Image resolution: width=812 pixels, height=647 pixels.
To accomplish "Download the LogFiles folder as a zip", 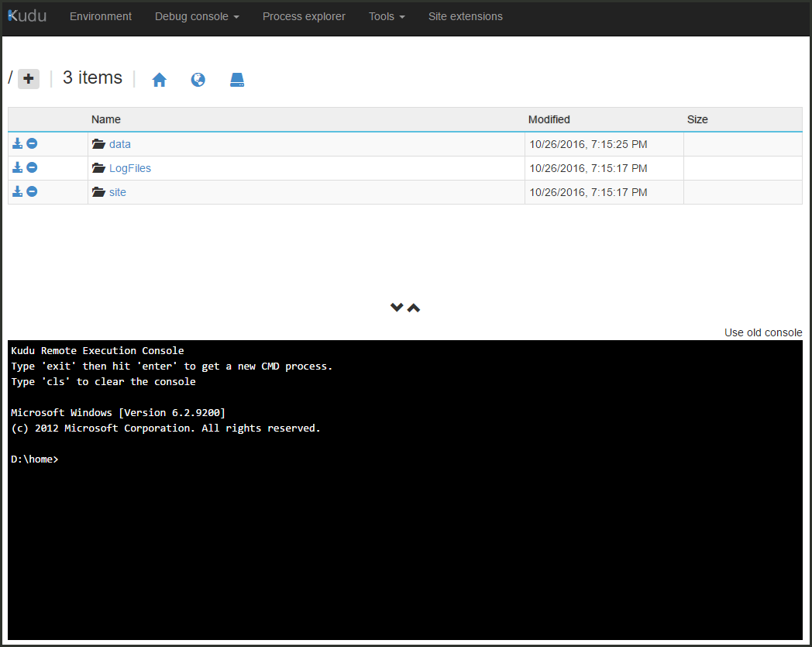I will [x=16, y=167].
